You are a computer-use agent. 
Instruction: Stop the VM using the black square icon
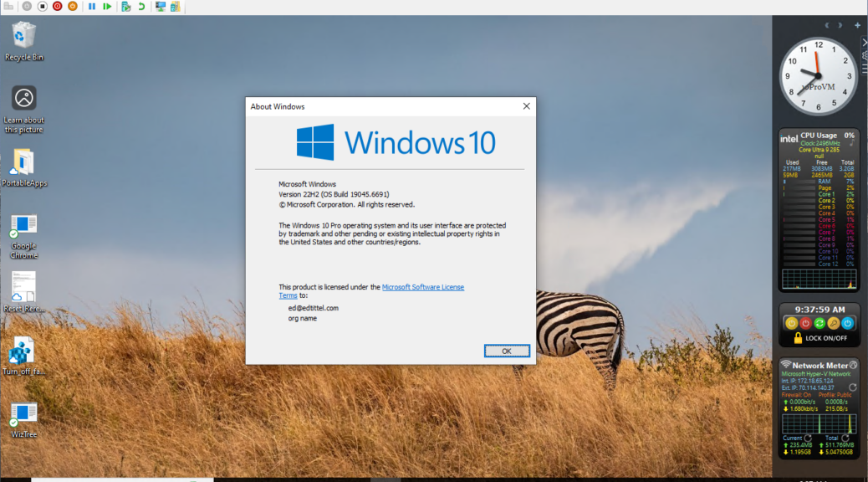tap(41, 6)
